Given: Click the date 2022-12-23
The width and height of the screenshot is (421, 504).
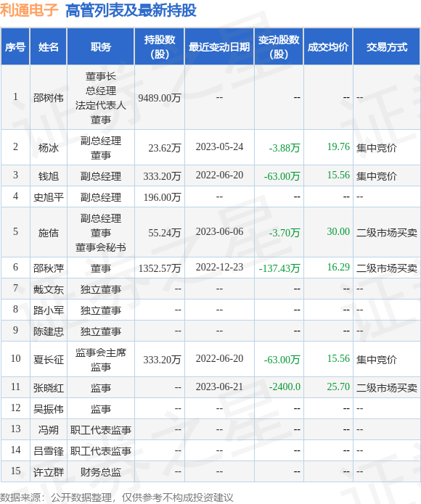Looking at the screenshot, I should click(219, 267).
